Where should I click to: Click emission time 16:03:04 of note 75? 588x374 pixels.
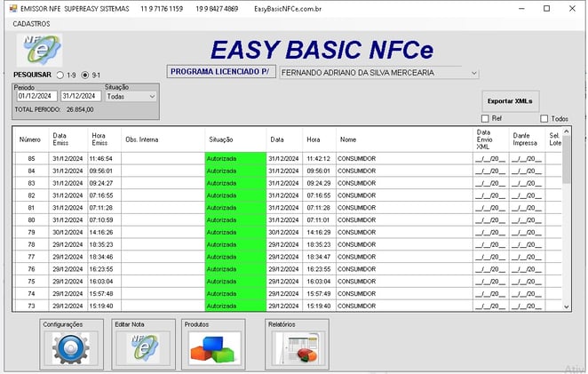tap(104, 282)
